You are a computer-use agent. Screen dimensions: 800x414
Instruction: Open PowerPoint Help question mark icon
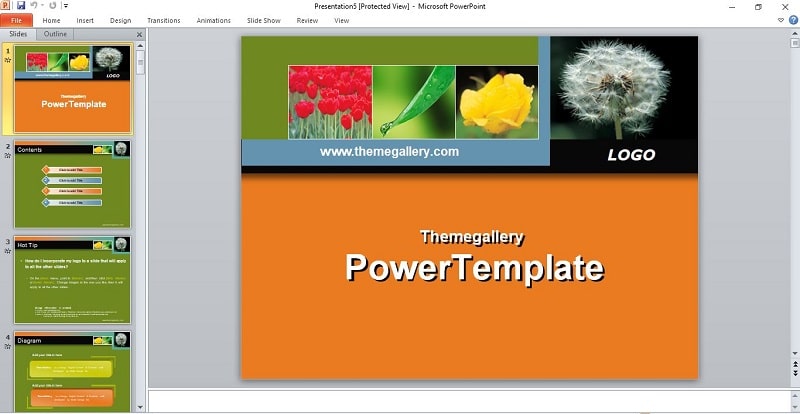click(793, 20)
